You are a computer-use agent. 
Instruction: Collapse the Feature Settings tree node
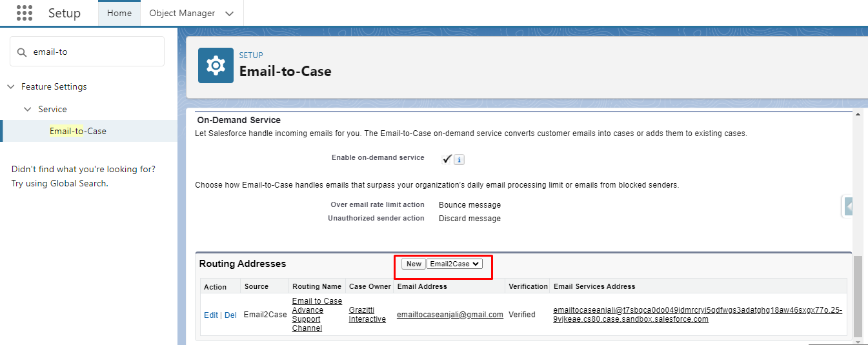pos(11,86)
